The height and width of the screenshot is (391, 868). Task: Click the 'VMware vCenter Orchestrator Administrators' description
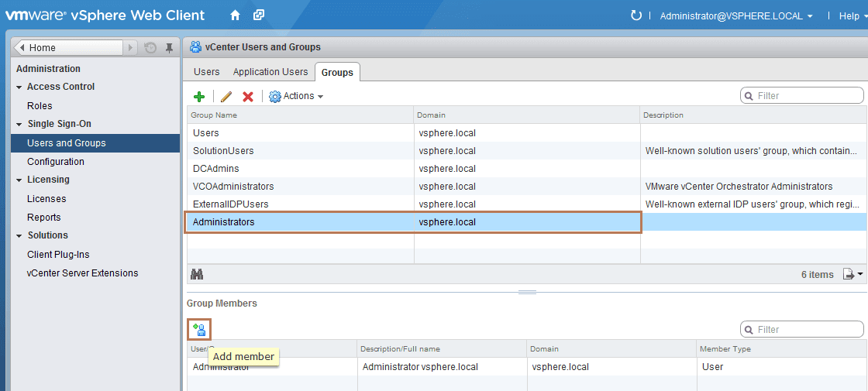[739, 187]
